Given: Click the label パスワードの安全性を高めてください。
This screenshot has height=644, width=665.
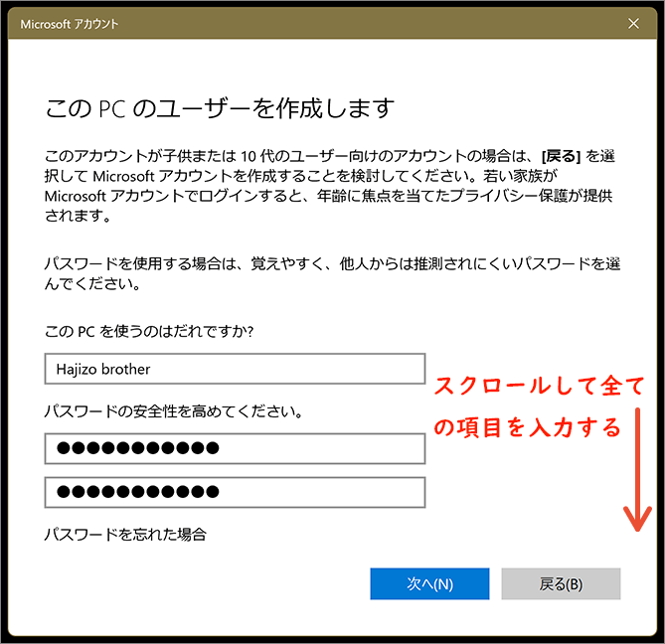Looking at the screenshot, I should pyautogui.click(x=174, y=411).
